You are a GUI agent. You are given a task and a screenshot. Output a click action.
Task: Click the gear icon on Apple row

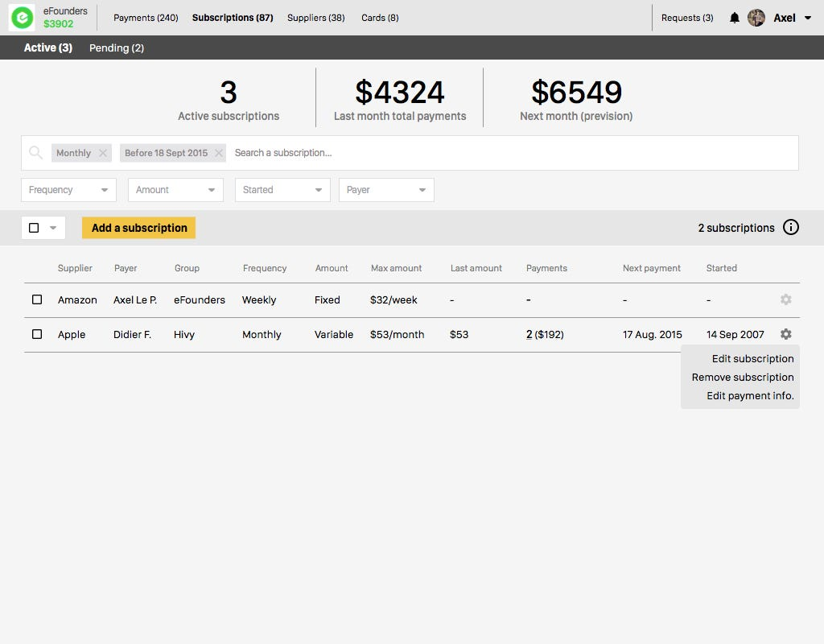coord(785,334)
